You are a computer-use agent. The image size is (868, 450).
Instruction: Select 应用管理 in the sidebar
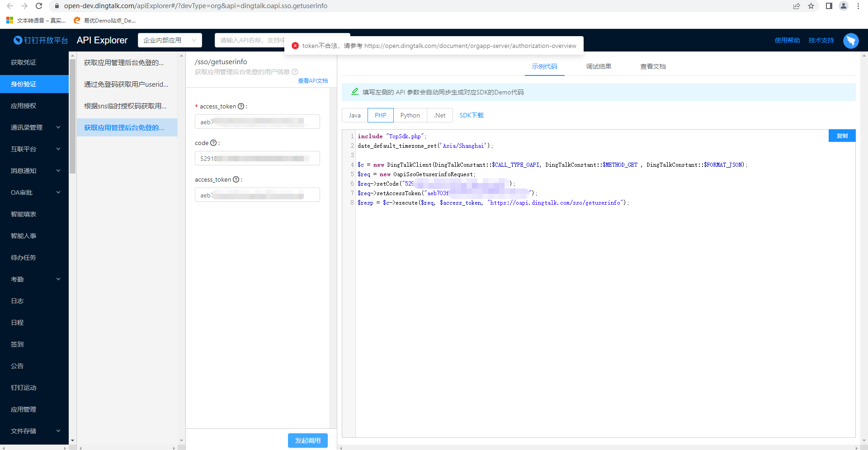click(34, 409)
